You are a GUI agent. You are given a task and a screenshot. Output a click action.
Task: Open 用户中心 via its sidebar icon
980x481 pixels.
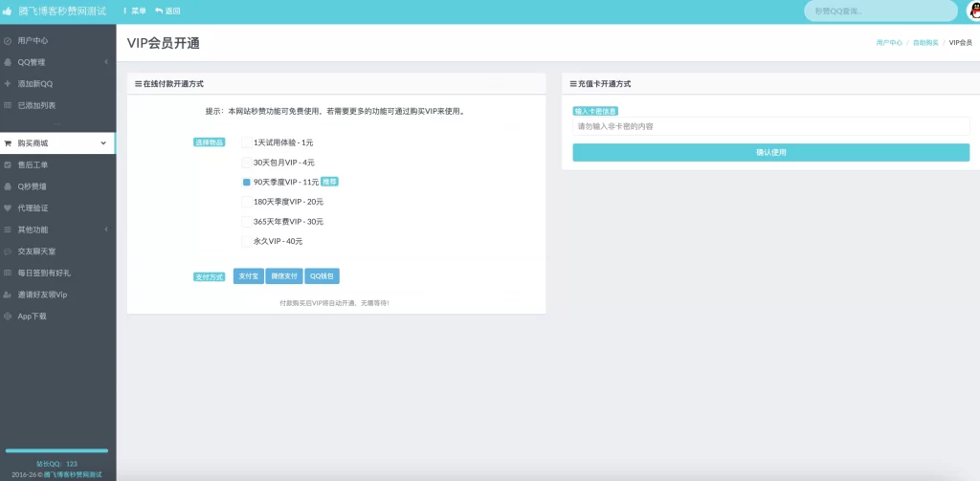(x=8, y=41)
